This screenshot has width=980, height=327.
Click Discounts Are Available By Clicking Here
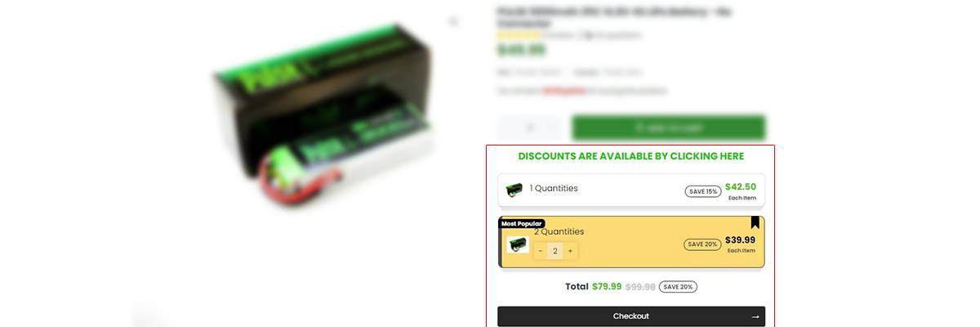coord(631,156)
